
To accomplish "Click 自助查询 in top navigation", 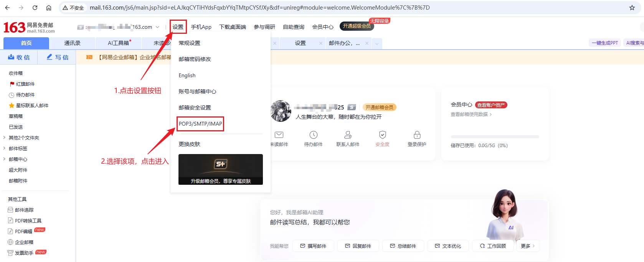I will pos(294,27).
